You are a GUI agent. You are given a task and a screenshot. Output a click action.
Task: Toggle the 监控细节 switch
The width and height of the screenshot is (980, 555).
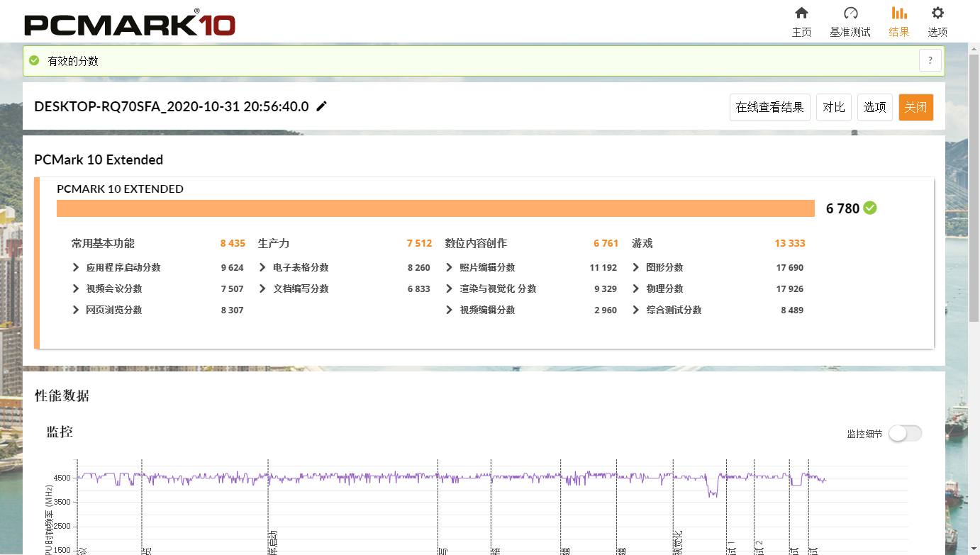[x=906, y=433]
